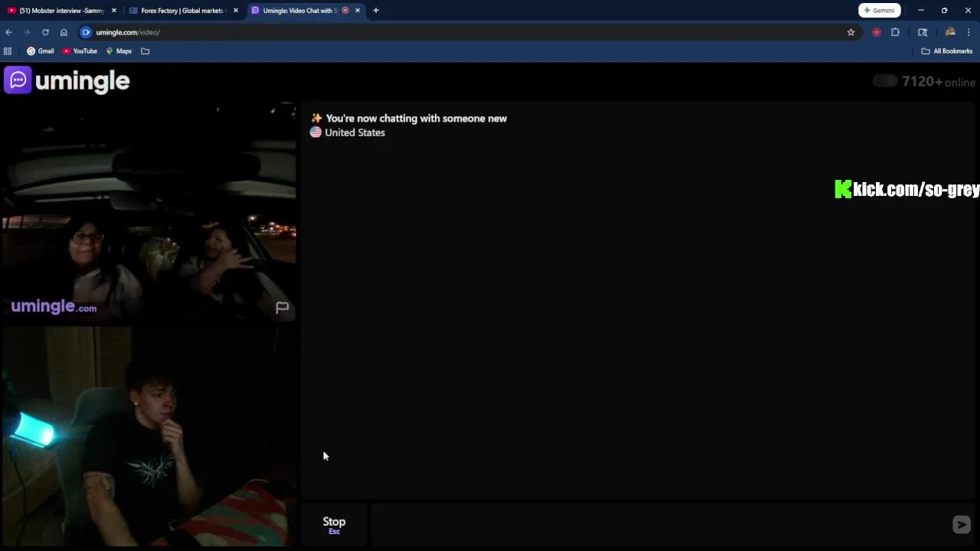Close the Umingle tab
This screenshot has height=551, width=980.
[358, 11]
